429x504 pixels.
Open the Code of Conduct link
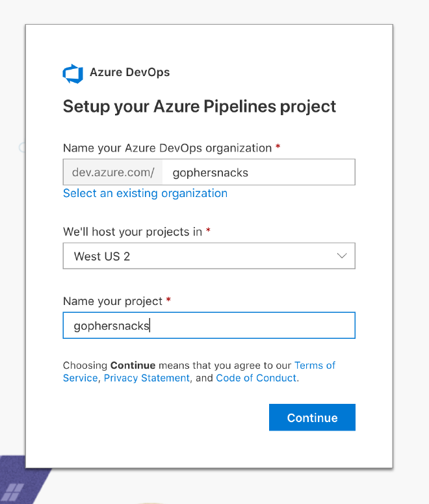(x=257, y=378)
